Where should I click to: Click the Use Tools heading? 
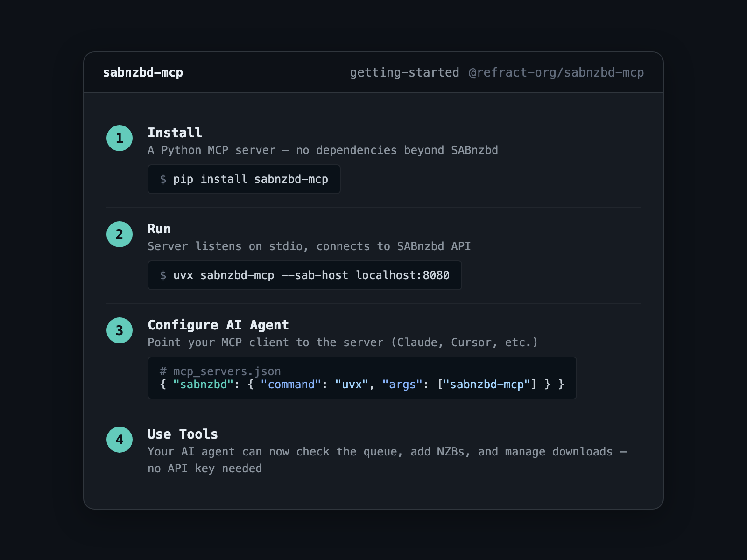coord(183,434)
